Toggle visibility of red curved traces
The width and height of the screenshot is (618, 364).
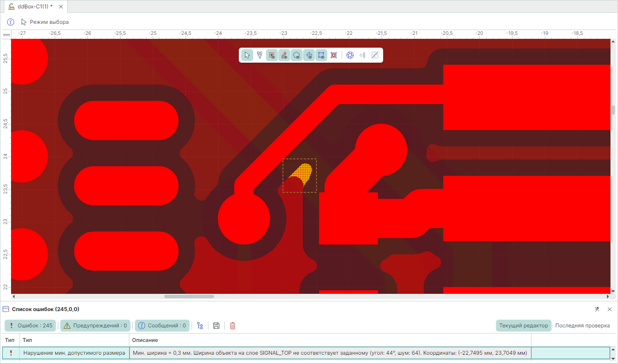[284, 55]
